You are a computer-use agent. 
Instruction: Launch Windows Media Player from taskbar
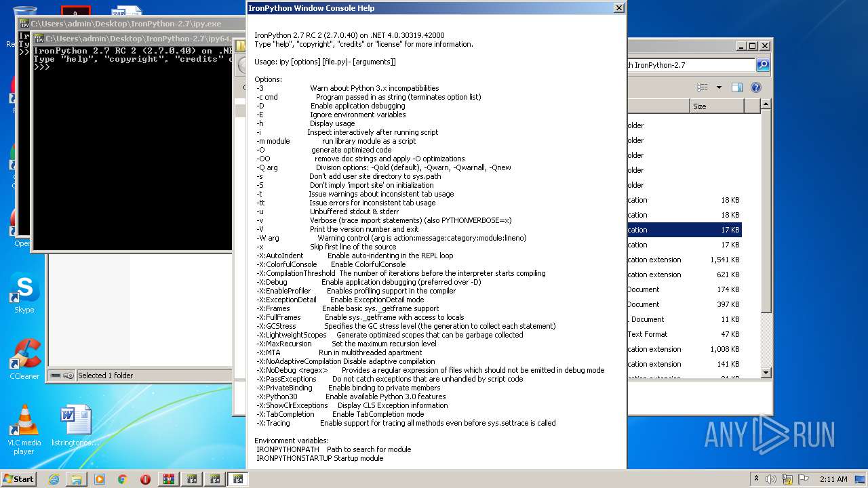point(100,479)
